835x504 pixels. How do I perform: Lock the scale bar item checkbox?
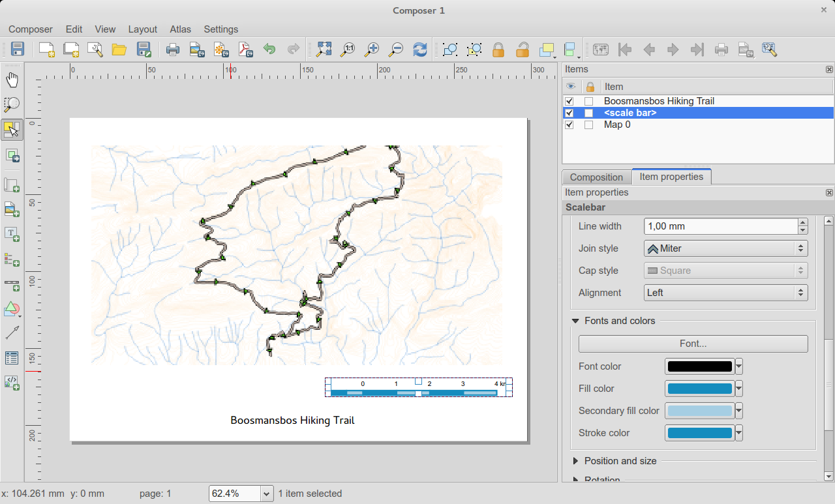click(x=589, y=113)
